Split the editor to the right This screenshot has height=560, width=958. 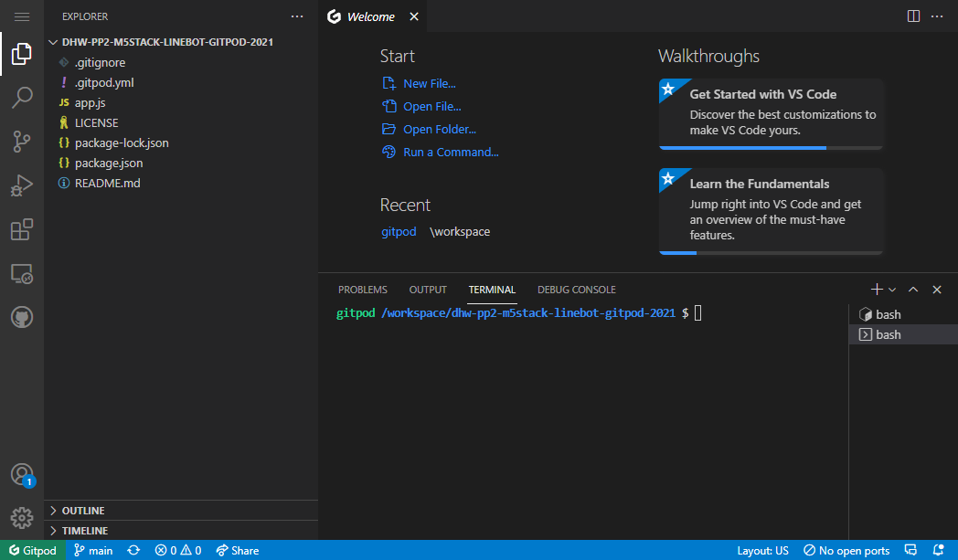pos(913,16)
